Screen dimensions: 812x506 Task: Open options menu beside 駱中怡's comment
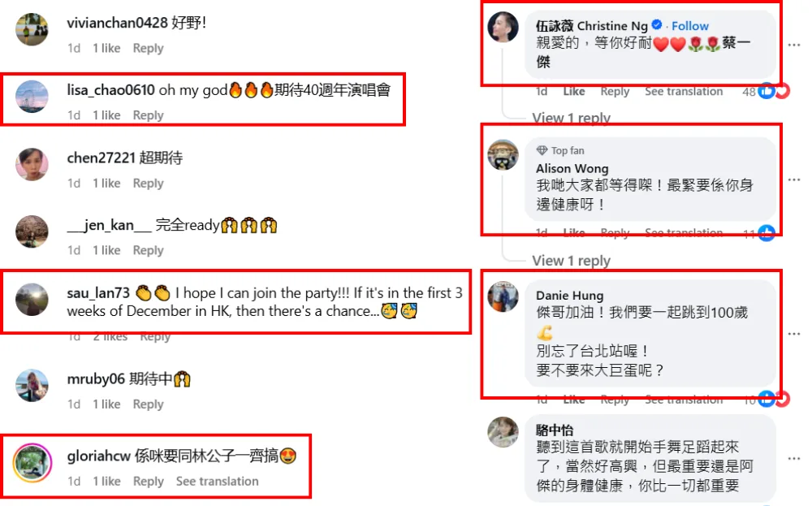coord(794,458)
